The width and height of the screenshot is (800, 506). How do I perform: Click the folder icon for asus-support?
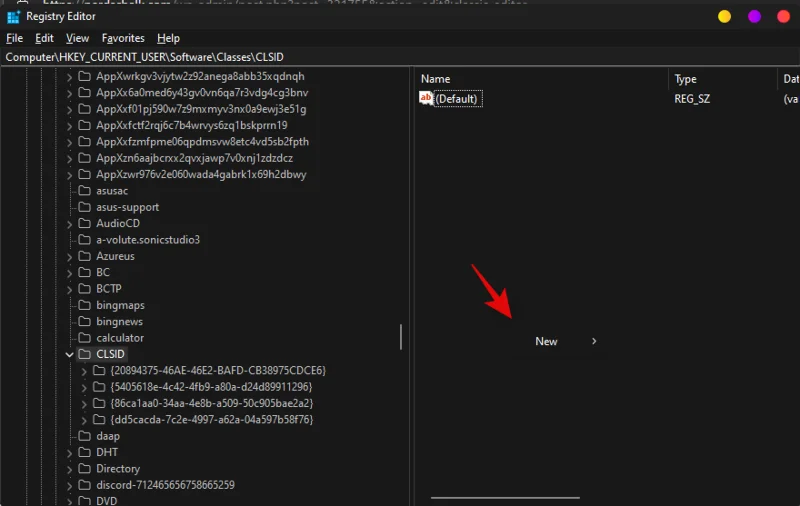click(84, 207)
